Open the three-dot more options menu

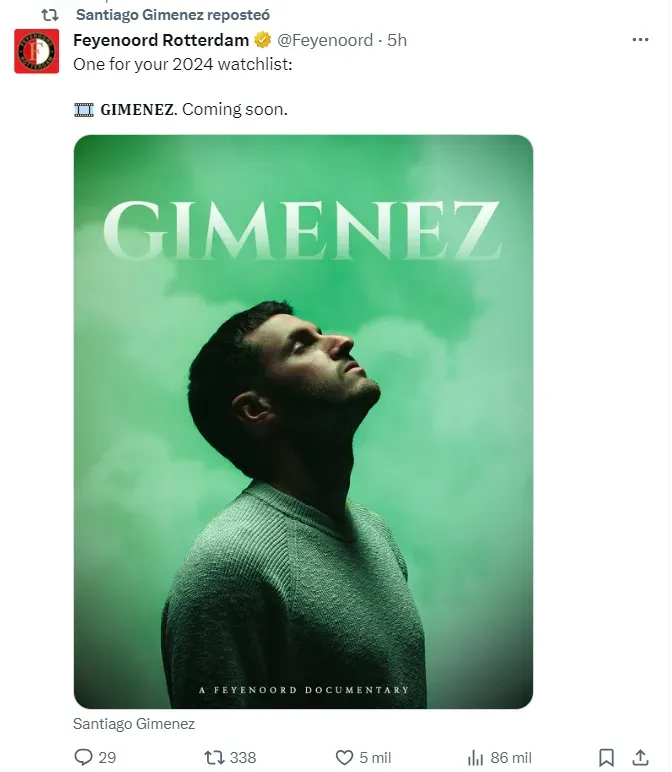click(x=640, y=40)
